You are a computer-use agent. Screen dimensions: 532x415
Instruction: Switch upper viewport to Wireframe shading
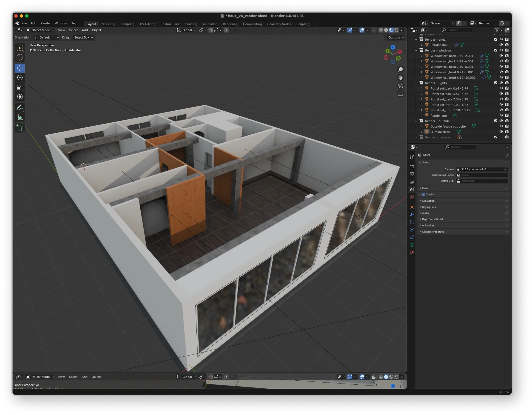[x=381, y=30]
